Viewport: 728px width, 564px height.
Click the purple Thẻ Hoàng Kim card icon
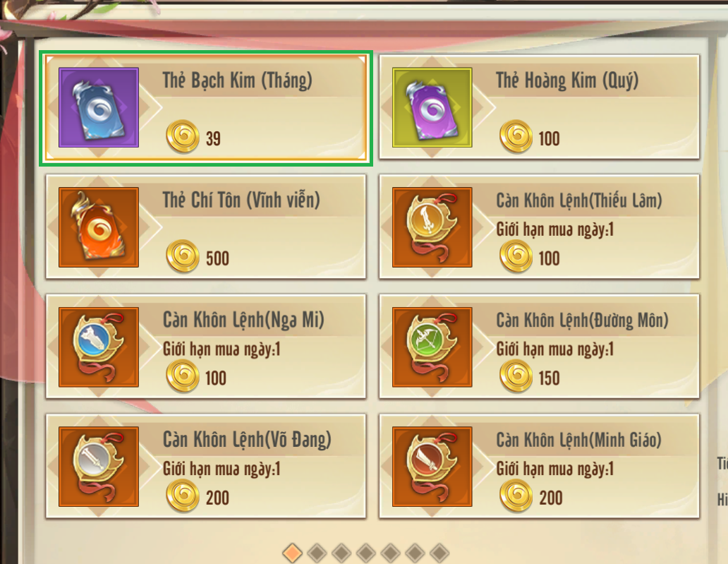point(432,107)
